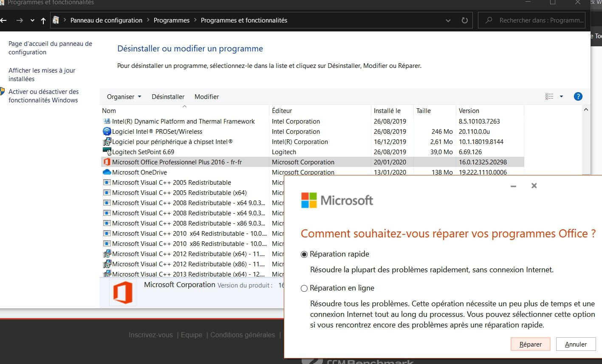Minimize the Microsoft Office repair dialog

coord(514,186)
